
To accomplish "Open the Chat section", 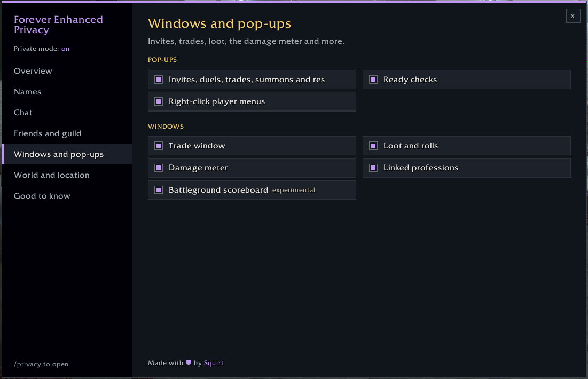I will point(67,113).
